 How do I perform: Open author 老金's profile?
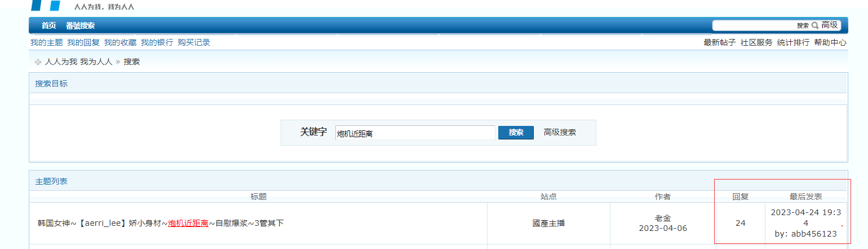pyautogui.click(x=663, y=218)
